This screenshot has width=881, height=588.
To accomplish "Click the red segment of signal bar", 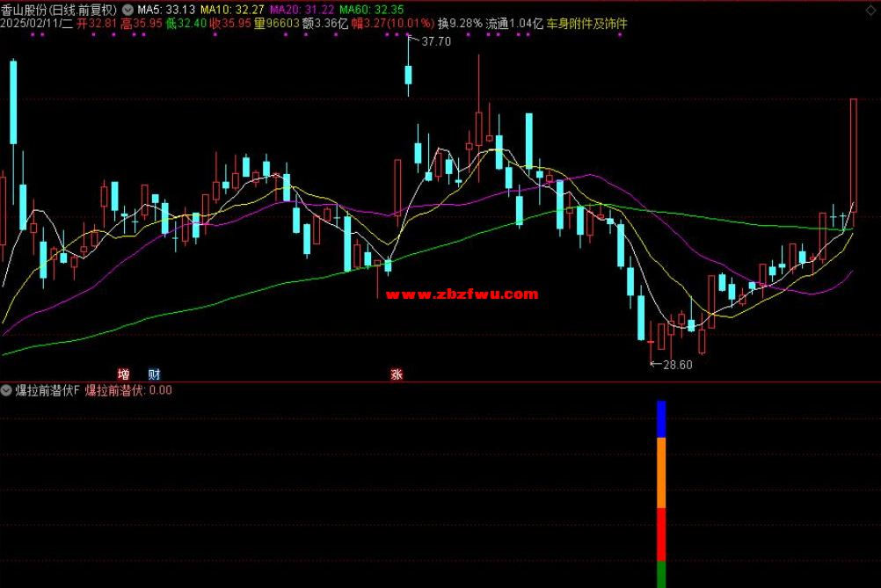I will coord(661,534).
